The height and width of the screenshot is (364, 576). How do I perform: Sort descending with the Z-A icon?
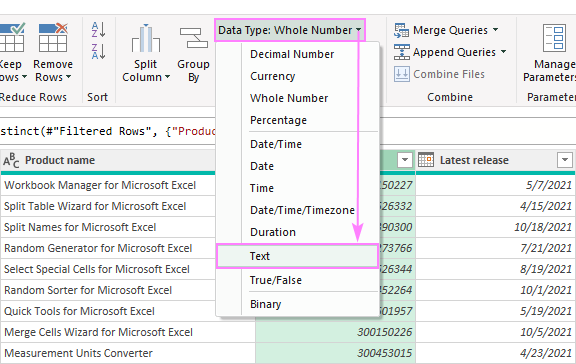tap(98, 51)
